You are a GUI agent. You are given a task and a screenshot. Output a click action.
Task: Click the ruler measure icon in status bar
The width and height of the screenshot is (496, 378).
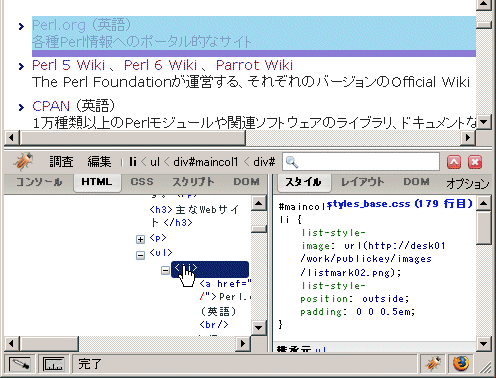click(53, 364)
